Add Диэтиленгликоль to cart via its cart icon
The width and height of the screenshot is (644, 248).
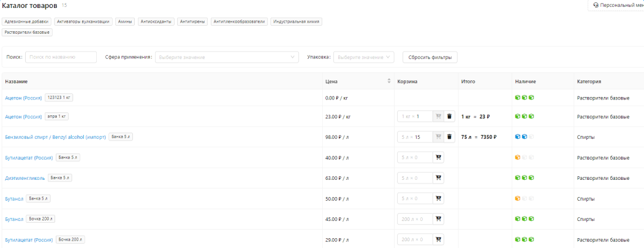pos(438,178)
